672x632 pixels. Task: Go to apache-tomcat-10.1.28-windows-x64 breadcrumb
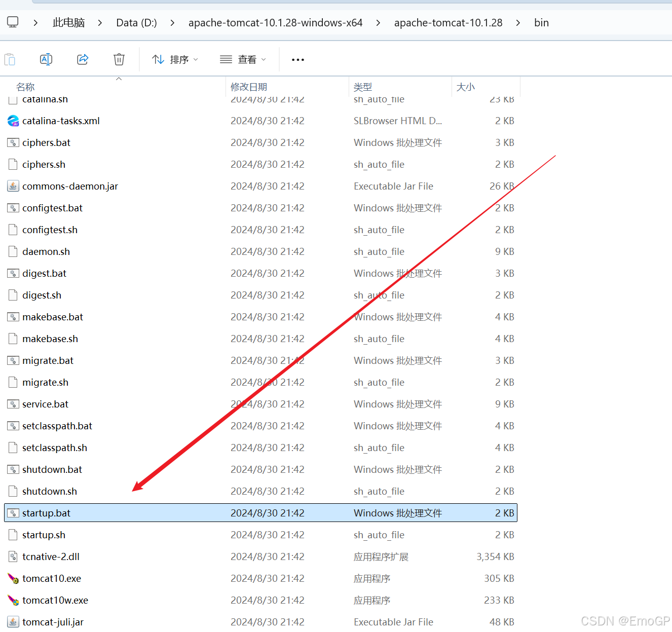276,23
